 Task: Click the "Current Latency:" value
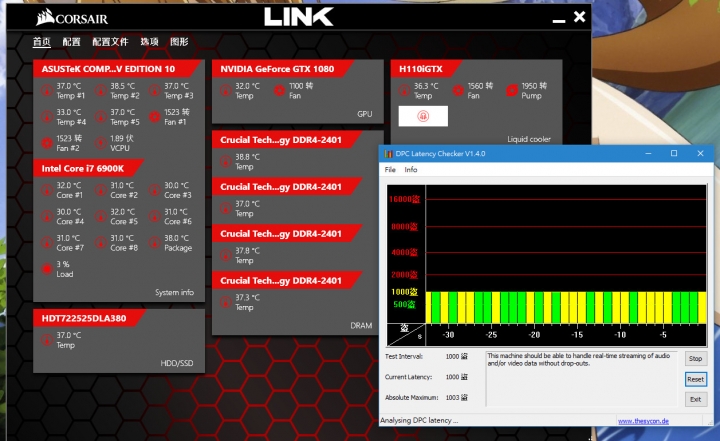pyautogui.click(x=456, y=377)
